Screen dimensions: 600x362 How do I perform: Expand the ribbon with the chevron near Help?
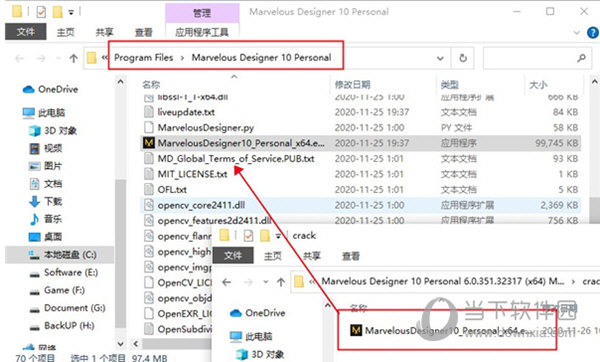click(577, 33)
